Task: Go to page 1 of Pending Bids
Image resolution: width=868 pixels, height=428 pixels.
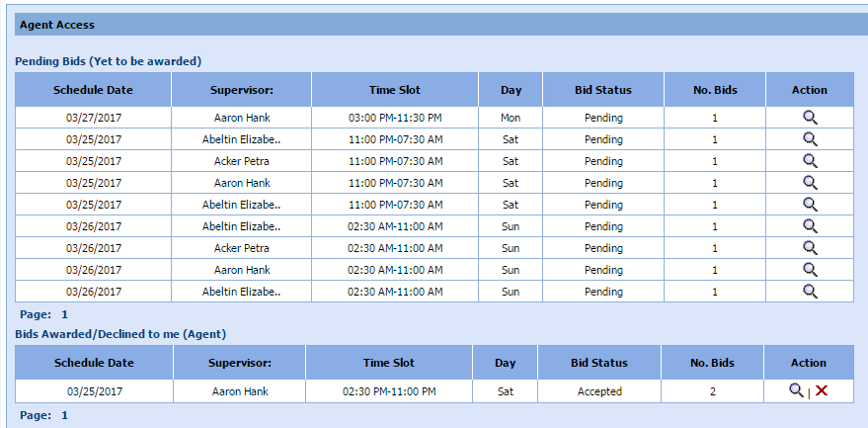Action: point(64,314)
